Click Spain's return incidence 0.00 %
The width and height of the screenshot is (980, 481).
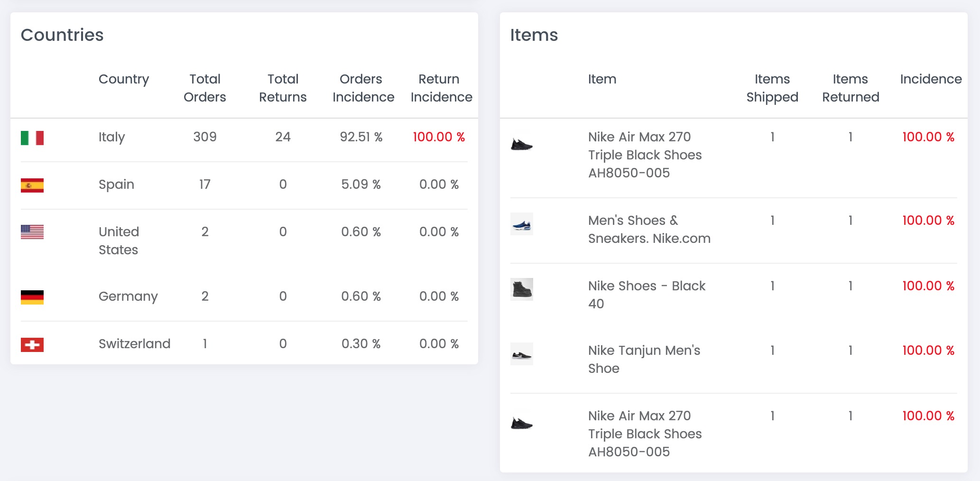point(439,185)
